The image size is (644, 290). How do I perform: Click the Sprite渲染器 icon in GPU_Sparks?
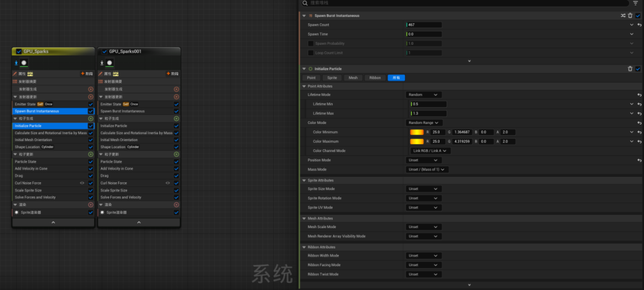[17, 213]
